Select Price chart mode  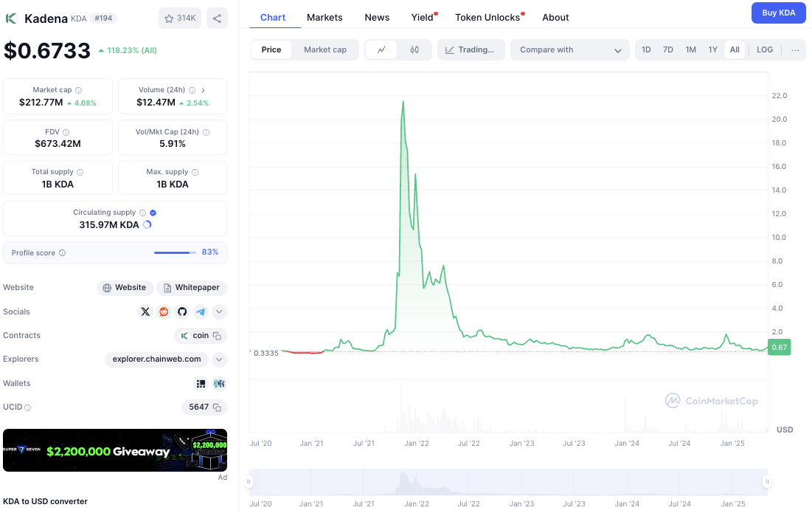pyautogui.click(x=271, y=49)
